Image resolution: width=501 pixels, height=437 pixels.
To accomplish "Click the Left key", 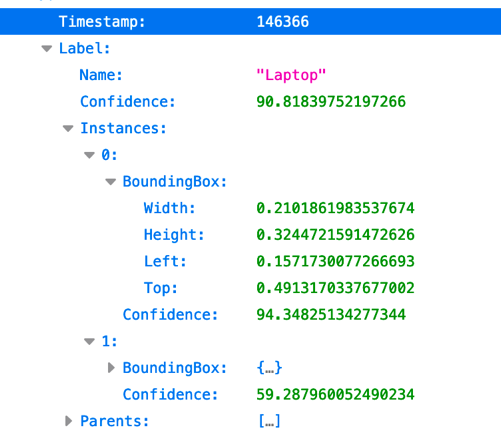I will point(165,261).
